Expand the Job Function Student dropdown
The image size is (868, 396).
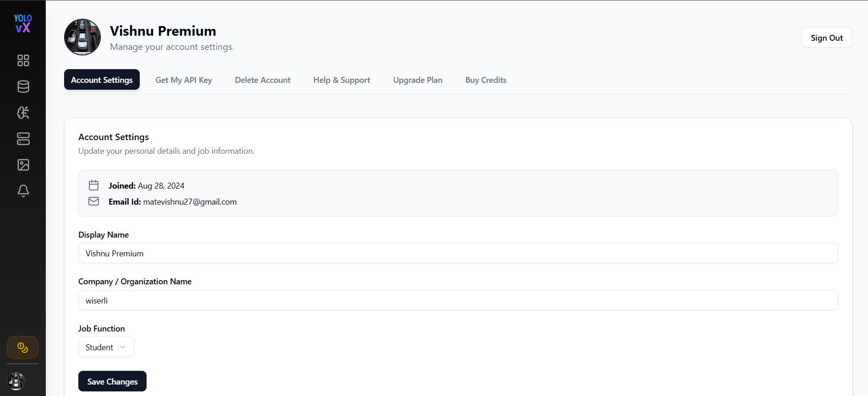(106, 347)
